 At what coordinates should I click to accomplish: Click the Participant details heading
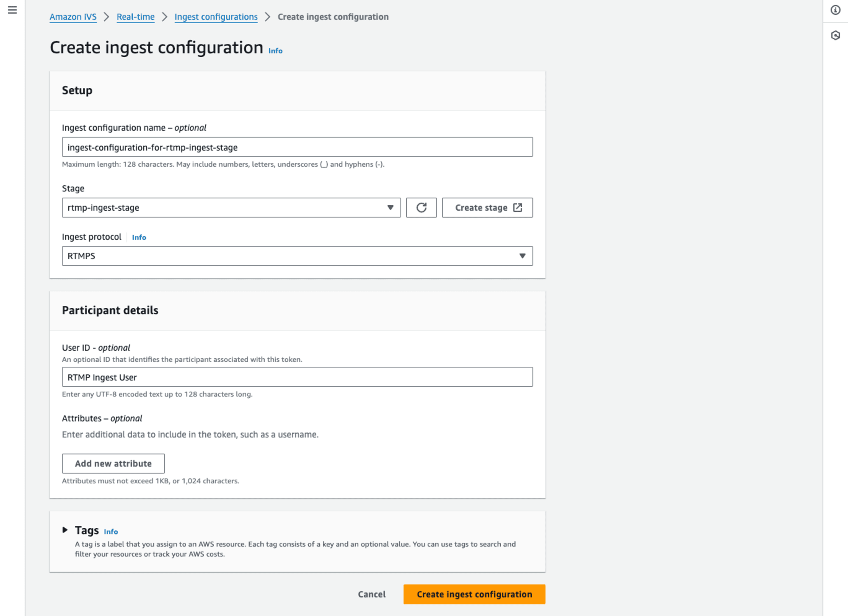pyautogui.click(x=110, y=310)
